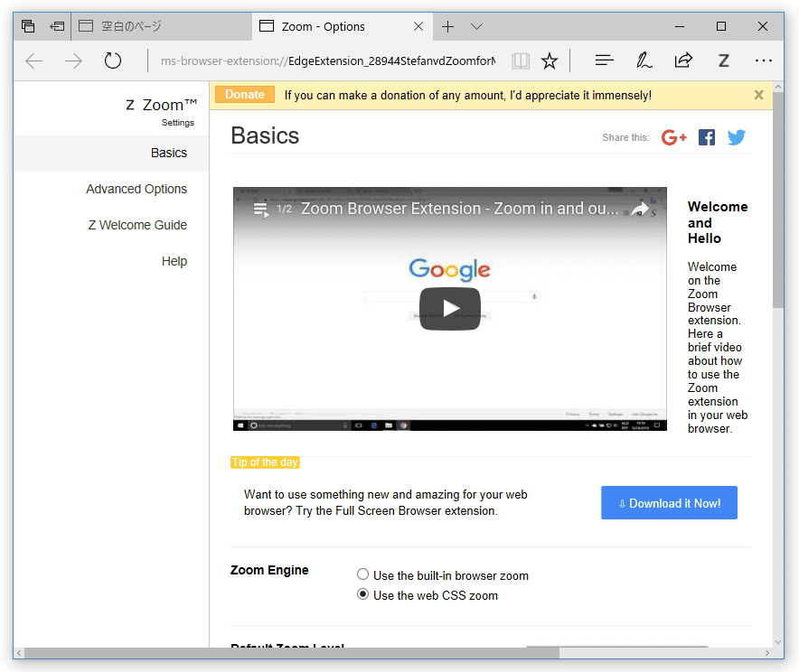Refresh the current page
The height and width of the screenshot is (672, 799).
click(113, 61)
